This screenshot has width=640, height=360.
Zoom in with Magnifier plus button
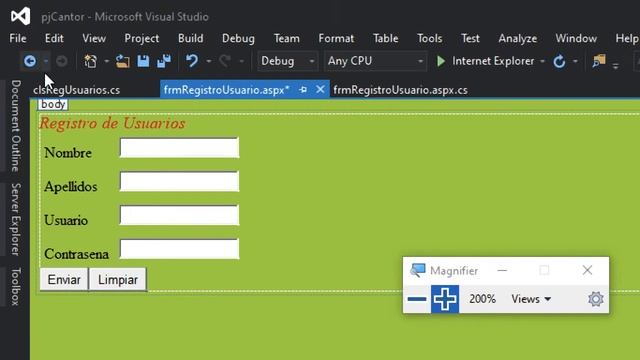click(445, 299)
